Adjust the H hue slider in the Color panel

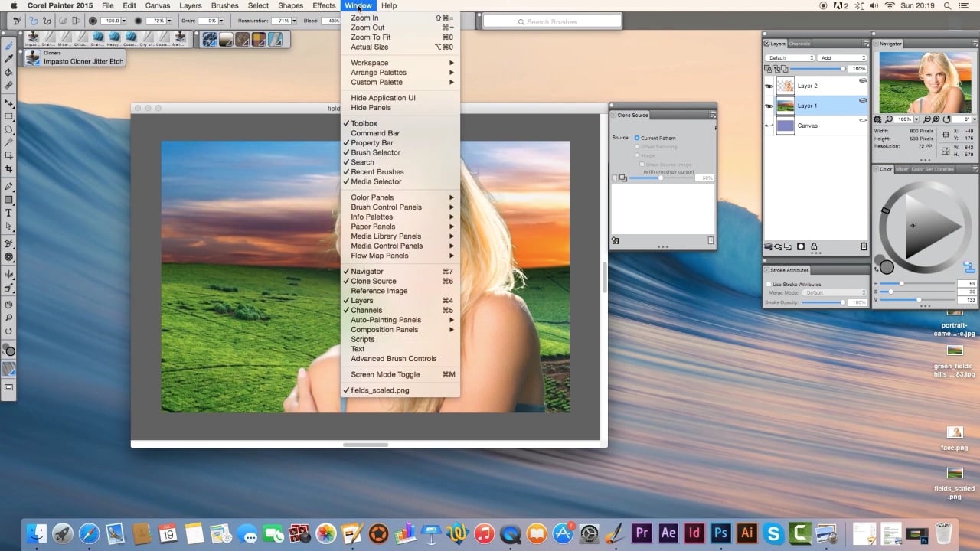pos(916,283)
